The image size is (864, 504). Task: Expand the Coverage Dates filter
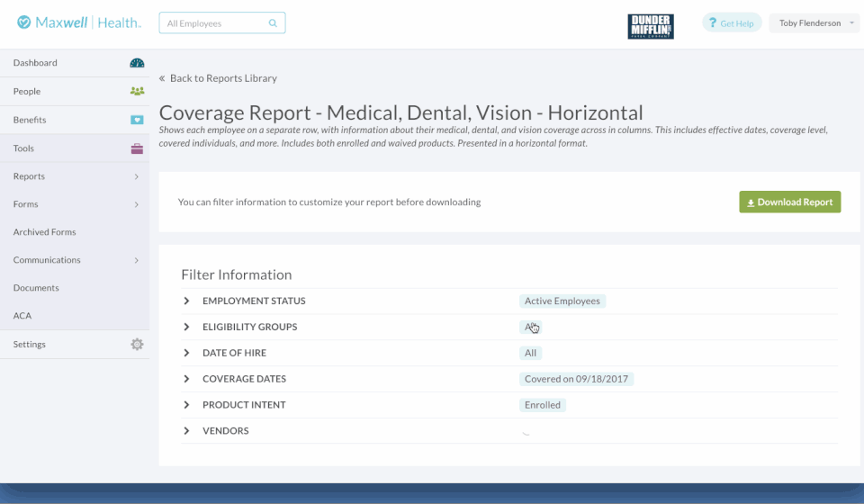(187, 379)
